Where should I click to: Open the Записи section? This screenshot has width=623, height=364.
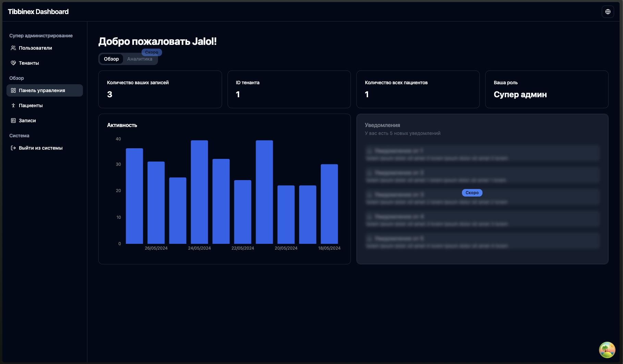(45, 121)
